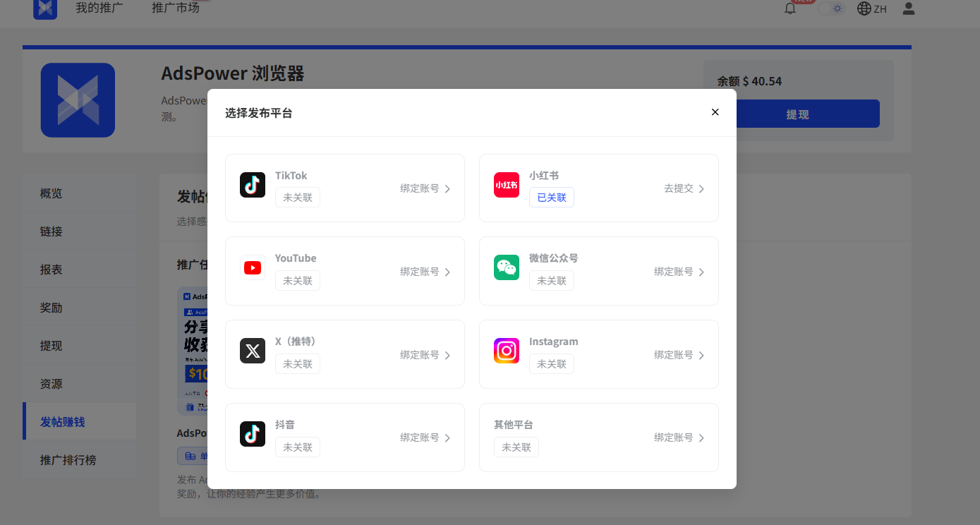The height and width of the screenshot is (525, 980).
Task: Select 提现 in the sidebar
Action: pos(79,346)
